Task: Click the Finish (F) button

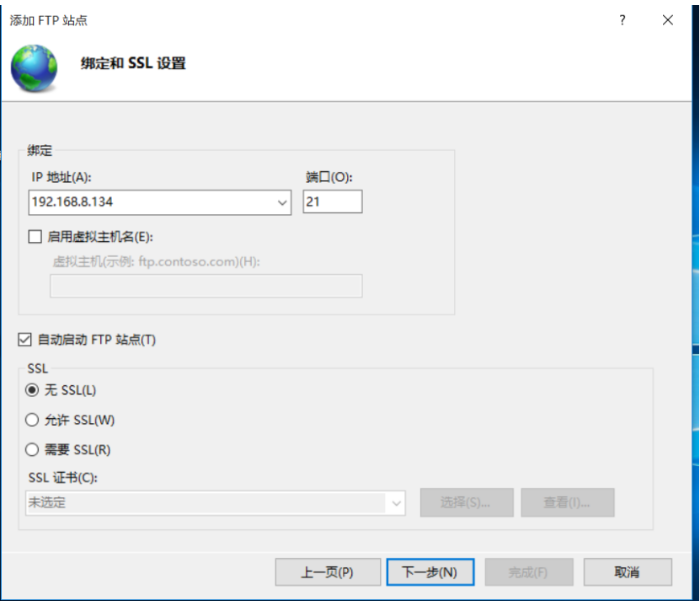Action: [529, 572]
